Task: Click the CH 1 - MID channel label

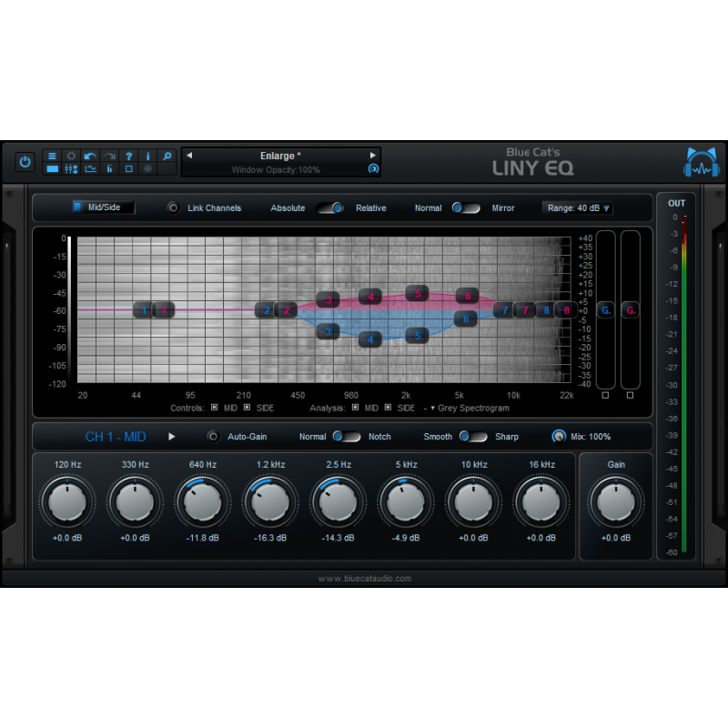Action: [x=116, y=437]
